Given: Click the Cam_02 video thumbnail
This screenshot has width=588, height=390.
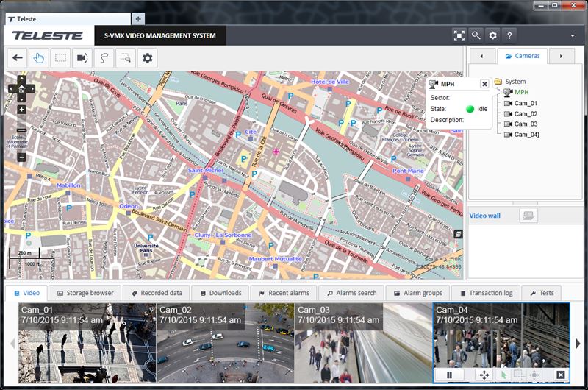Looking at the screenshot, I should tap(225, 342).
